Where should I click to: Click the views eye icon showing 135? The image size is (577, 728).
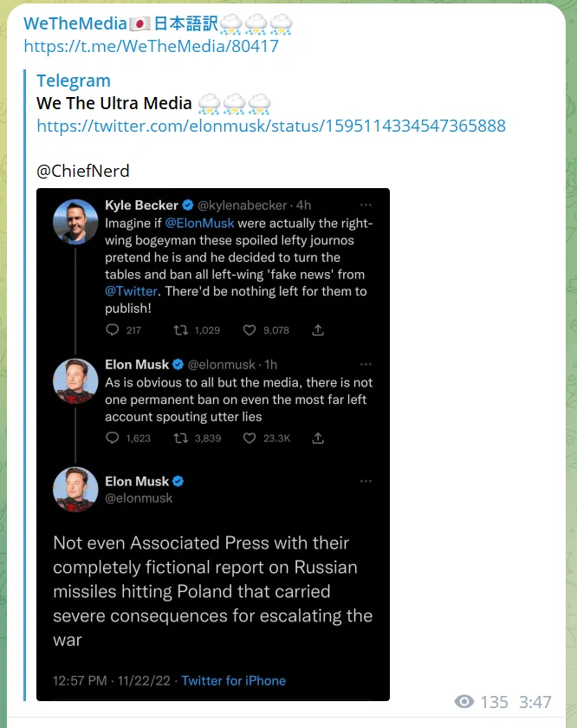click(464, 701)
